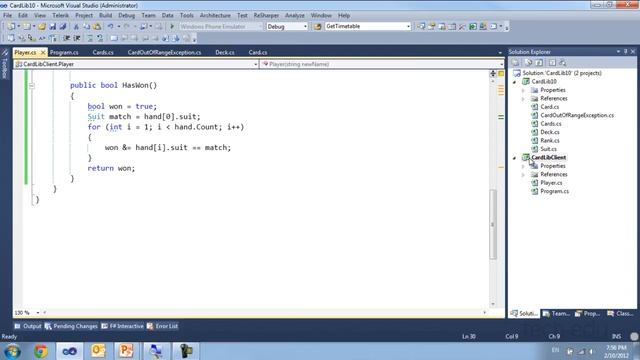Click the Solution Explorer View Code icon

(552, 63)
